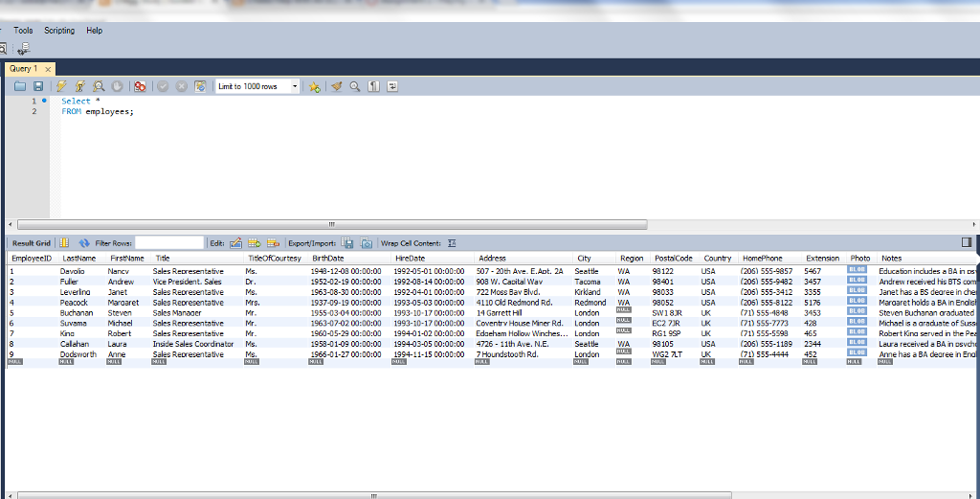The width and height of the screenshot is (980, 499).
Task: Select last name 'Peacock'
Action: point(74,303)
